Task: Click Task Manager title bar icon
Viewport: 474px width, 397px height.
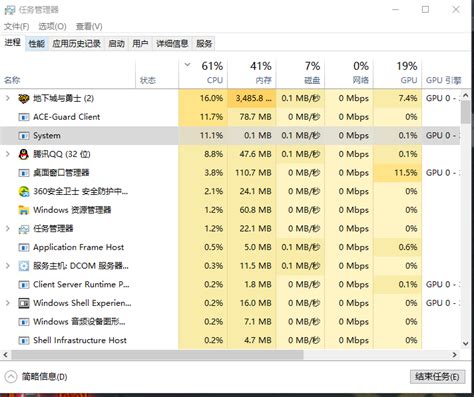Action: [10, 10]
